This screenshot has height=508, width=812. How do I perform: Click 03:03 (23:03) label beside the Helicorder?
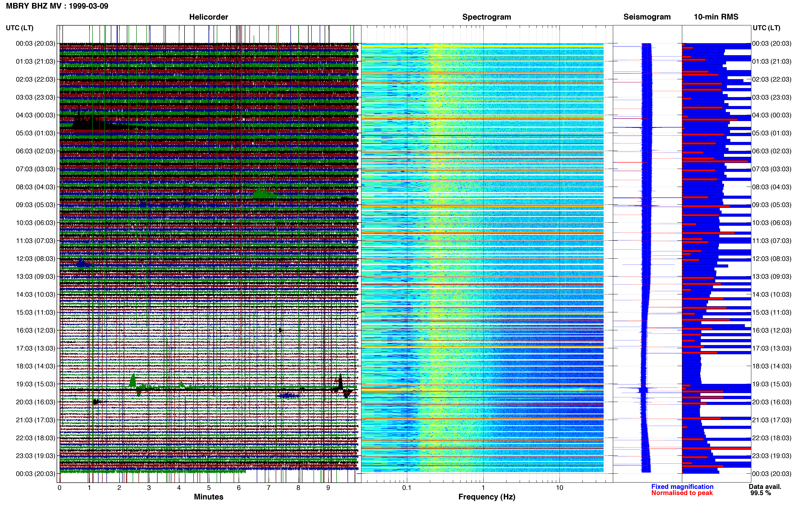click(35, 97)
